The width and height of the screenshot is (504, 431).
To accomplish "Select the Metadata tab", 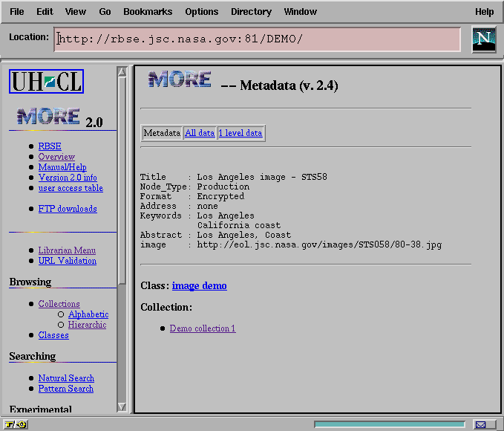I will coord(162,133).
